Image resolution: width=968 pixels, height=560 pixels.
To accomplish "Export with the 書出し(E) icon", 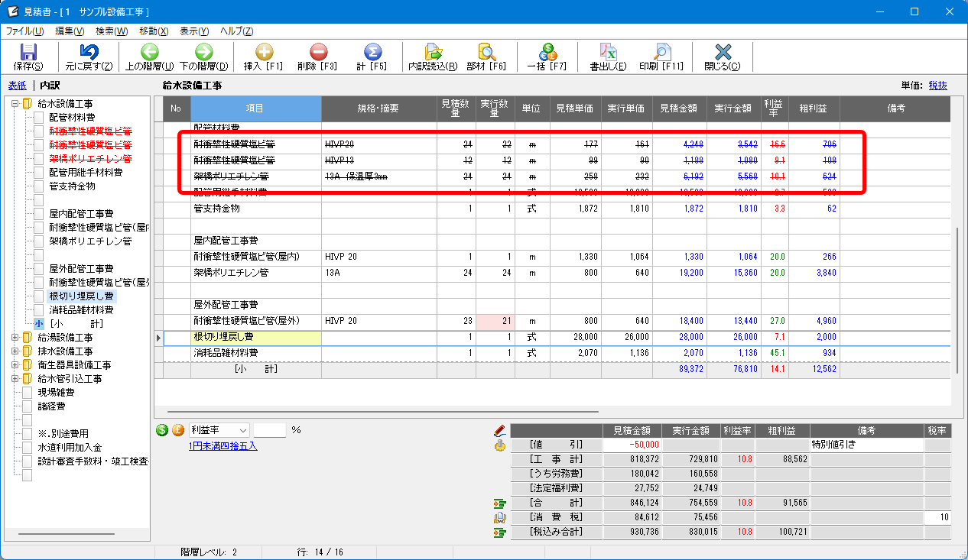I will click(x=608, y=51).
